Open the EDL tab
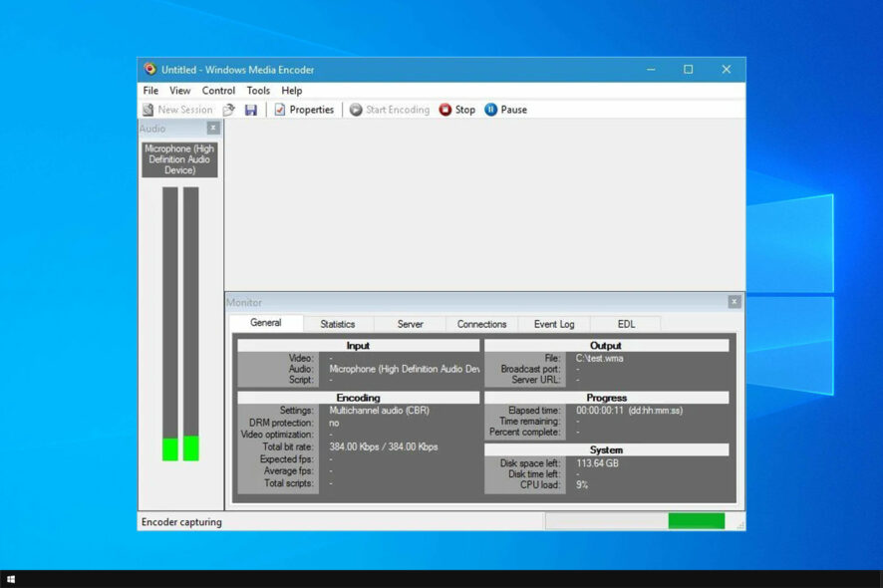This screenshot has width=883, height=588. (626, 323)
